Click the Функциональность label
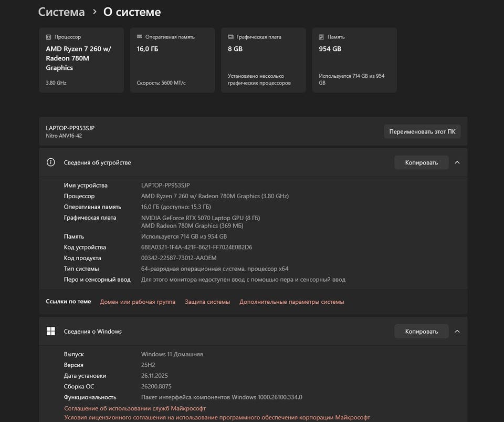 (90, 397)
